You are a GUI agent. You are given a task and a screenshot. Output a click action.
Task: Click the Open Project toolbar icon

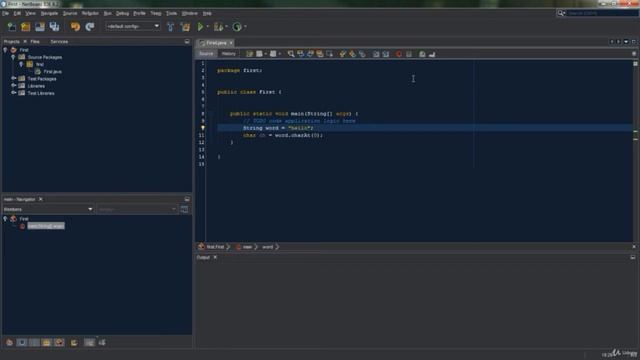[x=40, y=27]
